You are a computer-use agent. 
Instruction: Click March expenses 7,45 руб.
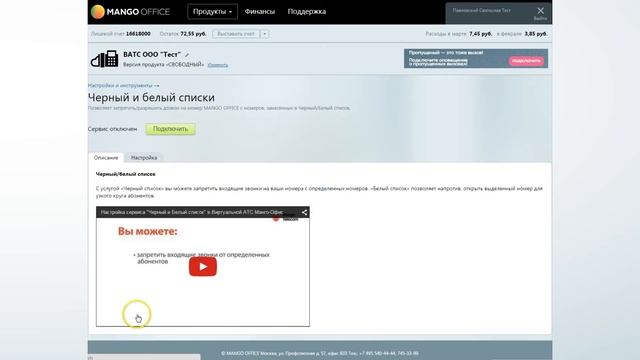pyautogui.click(x=480, y=34)
